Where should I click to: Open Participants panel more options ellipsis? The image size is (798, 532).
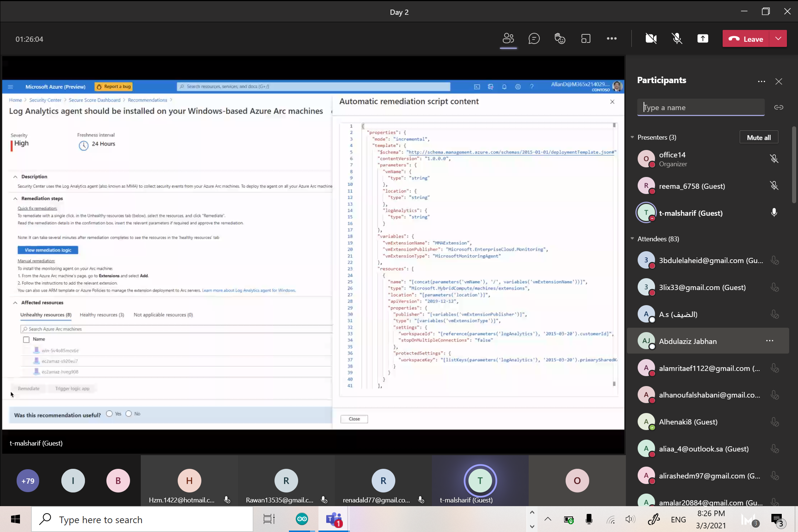pos(761,81)
